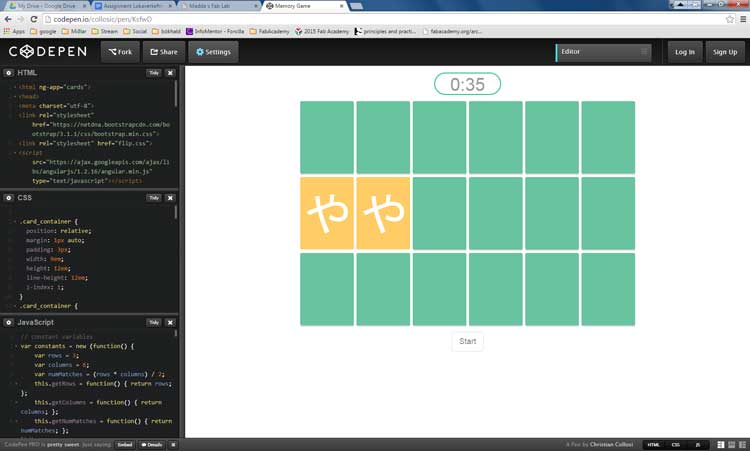Flip the last card in bottom row
This screenshot has height=451, width=750.
click(x=608, y=289)
